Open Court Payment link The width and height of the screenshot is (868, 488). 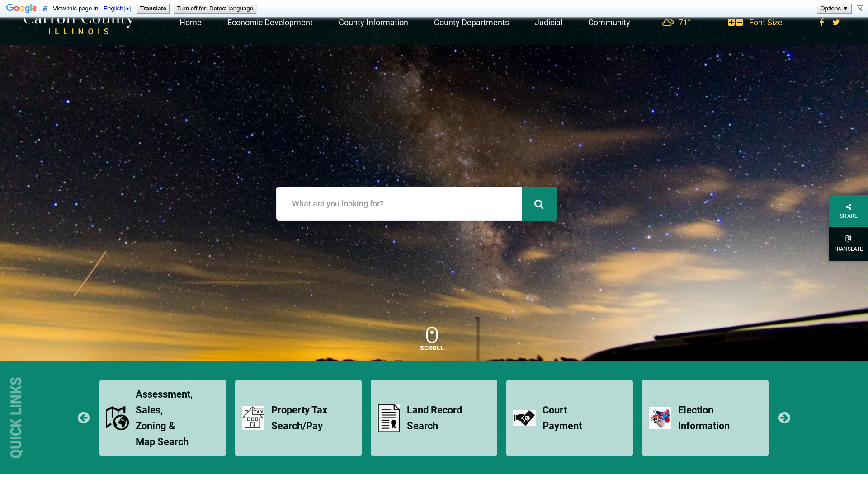click(570, 418)
